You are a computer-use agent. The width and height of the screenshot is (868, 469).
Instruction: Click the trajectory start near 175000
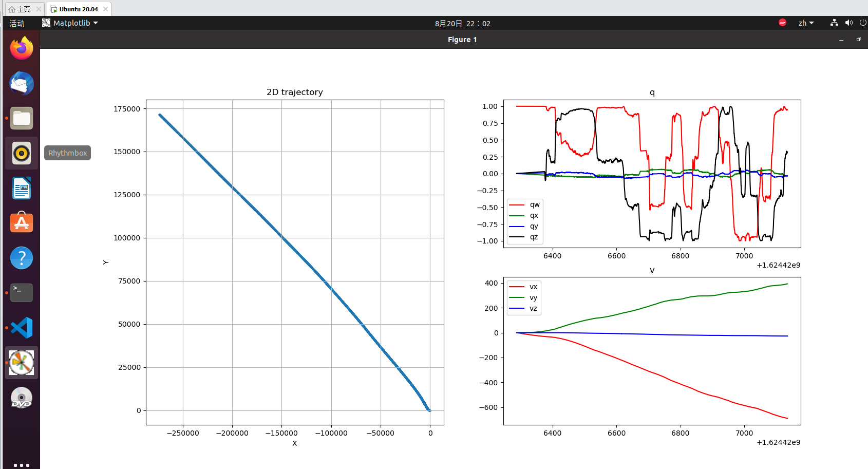[x=160, y=115]
